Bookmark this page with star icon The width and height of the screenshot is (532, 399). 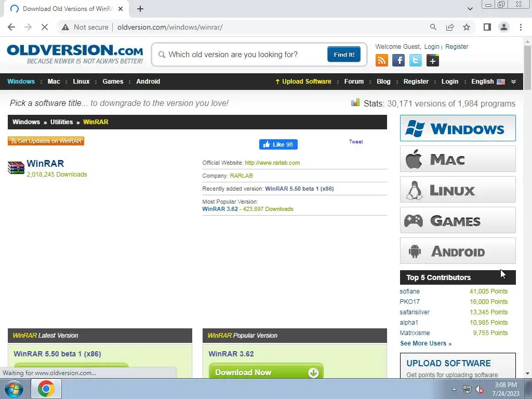[467, 27]
